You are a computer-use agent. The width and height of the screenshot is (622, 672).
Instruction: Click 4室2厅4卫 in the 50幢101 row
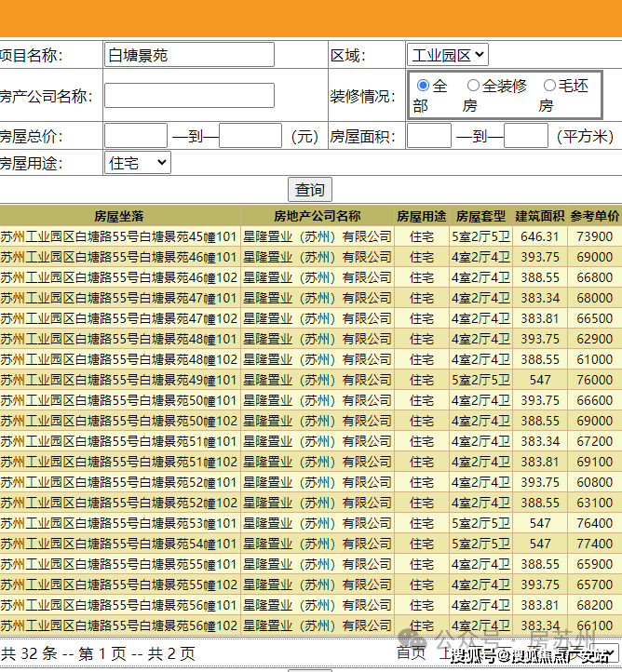pos(480,400)
